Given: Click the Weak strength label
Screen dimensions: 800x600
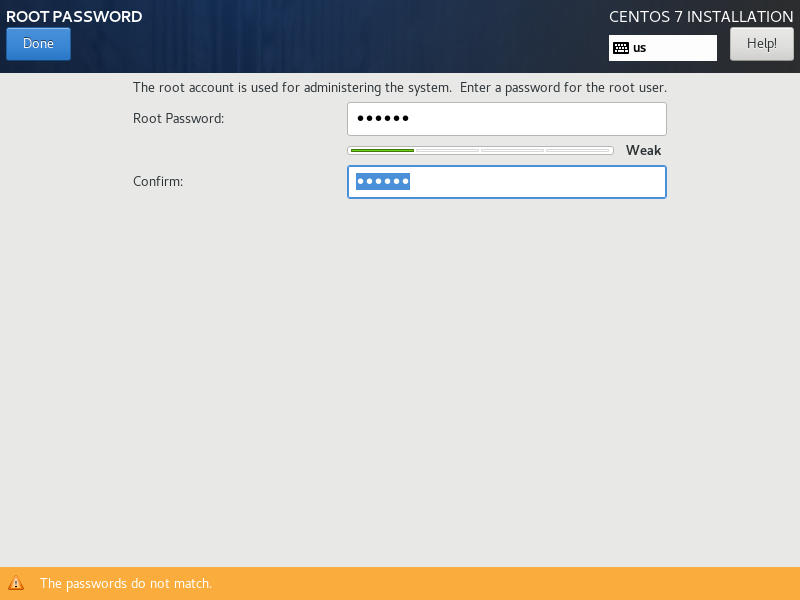Looking at the screenshot, I should (643, 151).
